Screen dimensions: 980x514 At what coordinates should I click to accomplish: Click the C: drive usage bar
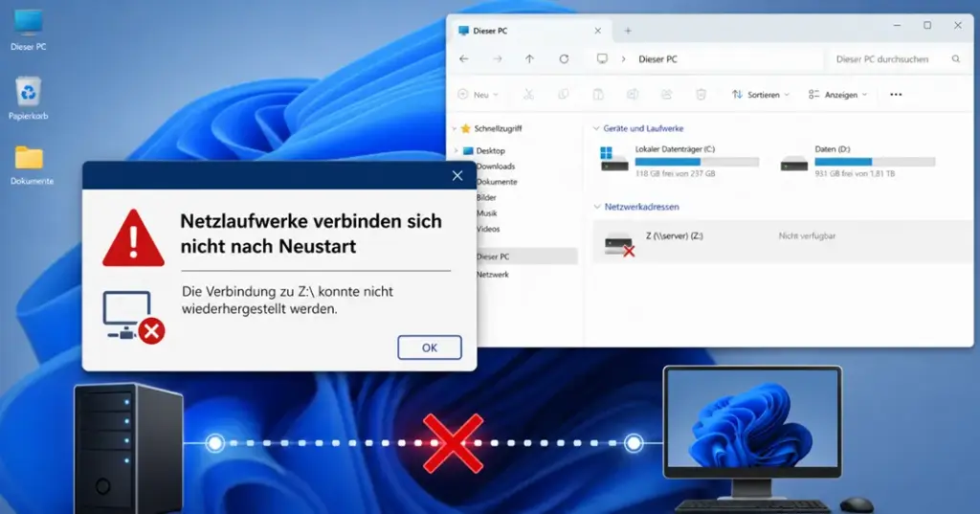click(697, 162)
